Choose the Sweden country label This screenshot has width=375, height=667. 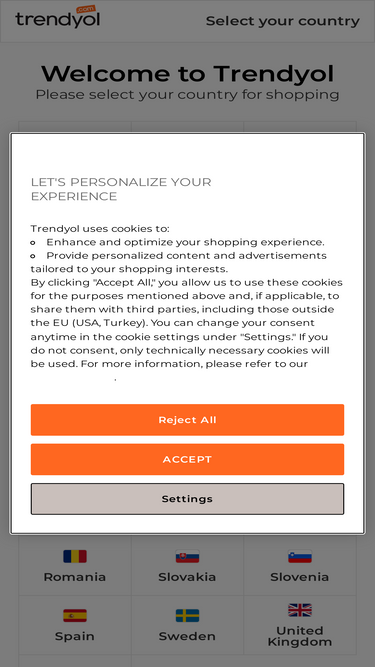[187, 636]
